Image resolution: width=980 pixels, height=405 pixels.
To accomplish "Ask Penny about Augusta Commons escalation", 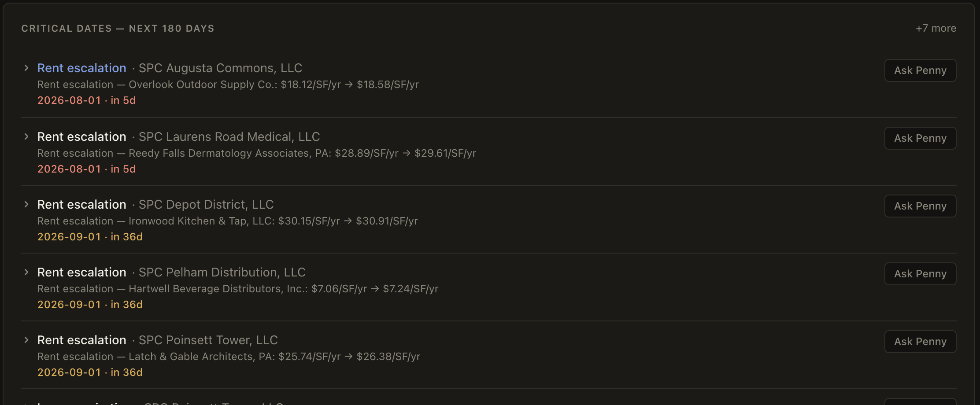I will pos(920,70).
